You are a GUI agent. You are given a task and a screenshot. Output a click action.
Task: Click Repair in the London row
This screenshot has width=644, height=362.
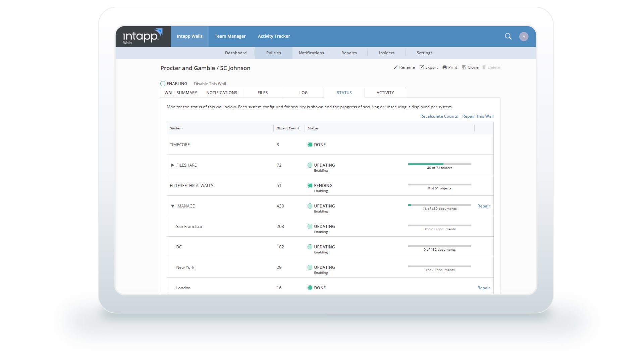[484, 288]
